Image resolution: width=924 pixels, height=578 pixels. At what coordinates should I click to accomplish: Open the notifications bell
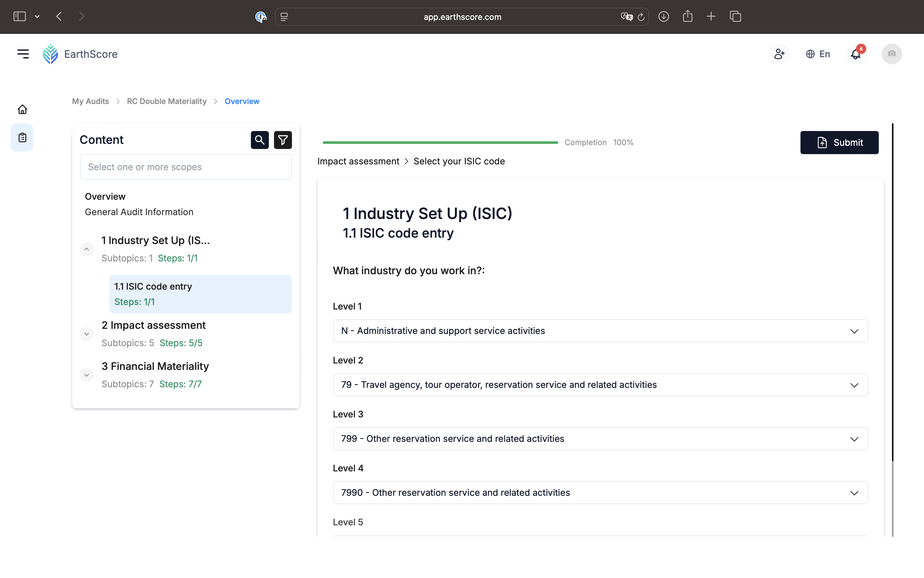point(856,54)
